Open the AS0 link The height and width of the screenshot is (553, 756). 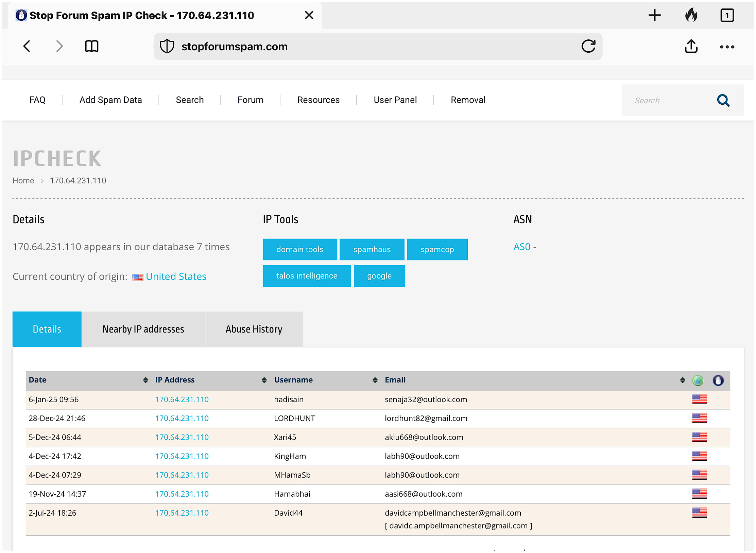(x=522, y=247)
